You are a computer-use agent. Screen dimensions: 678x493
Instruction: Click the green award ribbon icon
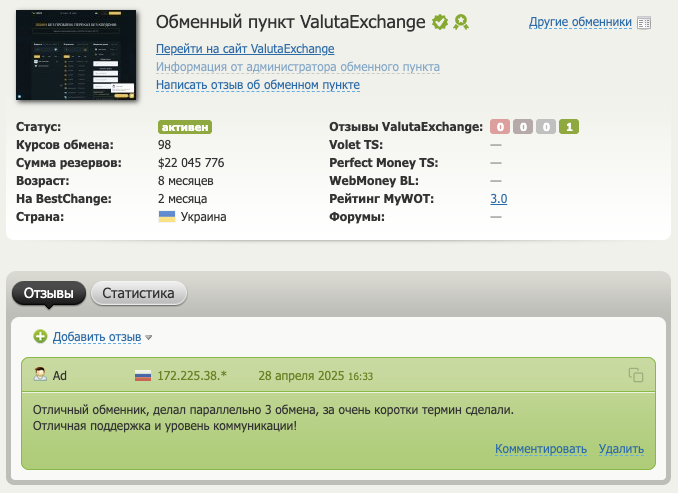click(x=461, y=22)
